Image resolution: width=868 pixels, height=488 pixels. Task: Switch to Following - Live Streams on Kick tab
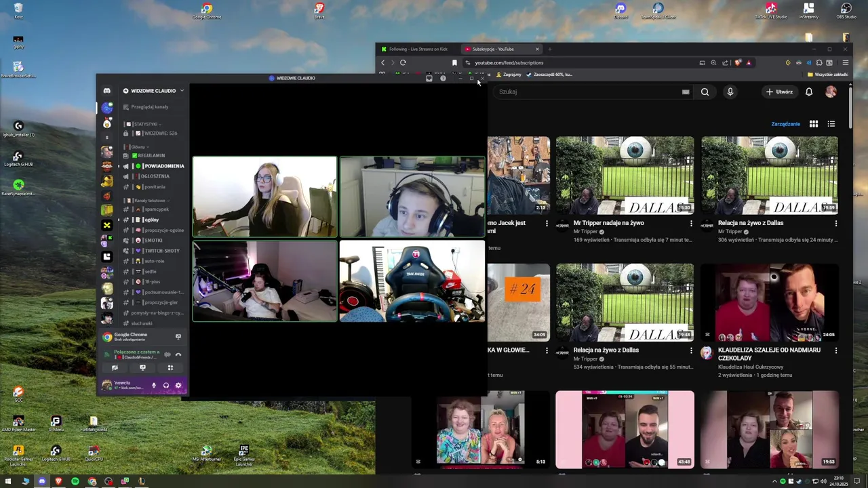(x=418, y=49)
